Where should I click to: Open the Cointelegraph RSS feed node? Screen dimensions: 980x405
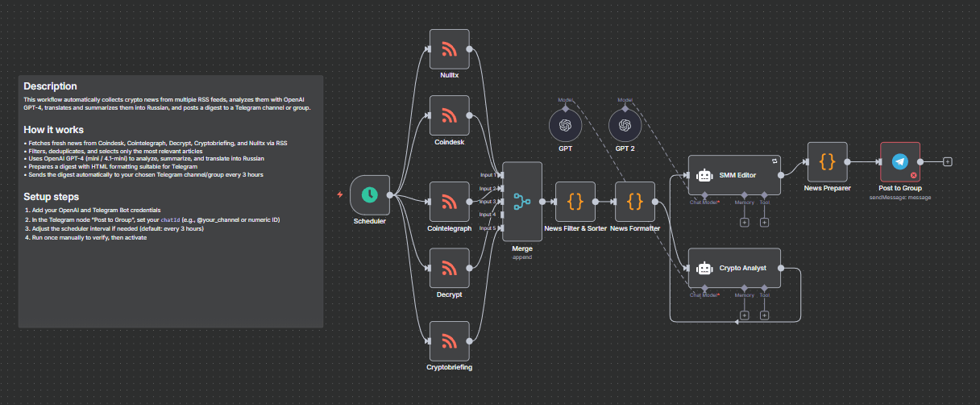(x=449, y=202)
